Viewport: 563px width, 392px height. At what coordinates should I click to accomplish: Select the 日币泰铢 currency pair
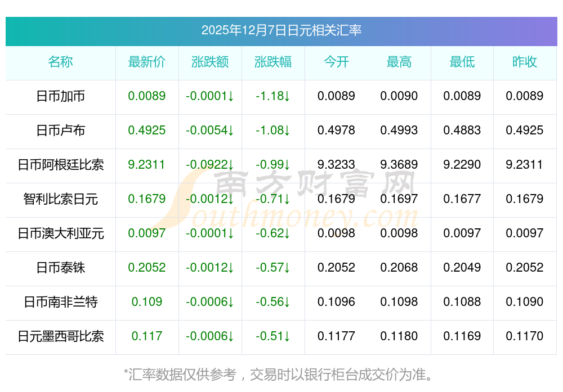60,268
